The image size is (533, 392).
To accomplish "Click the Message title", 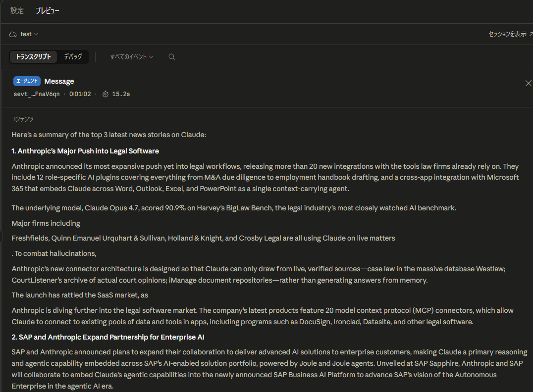I will (59, 81).
